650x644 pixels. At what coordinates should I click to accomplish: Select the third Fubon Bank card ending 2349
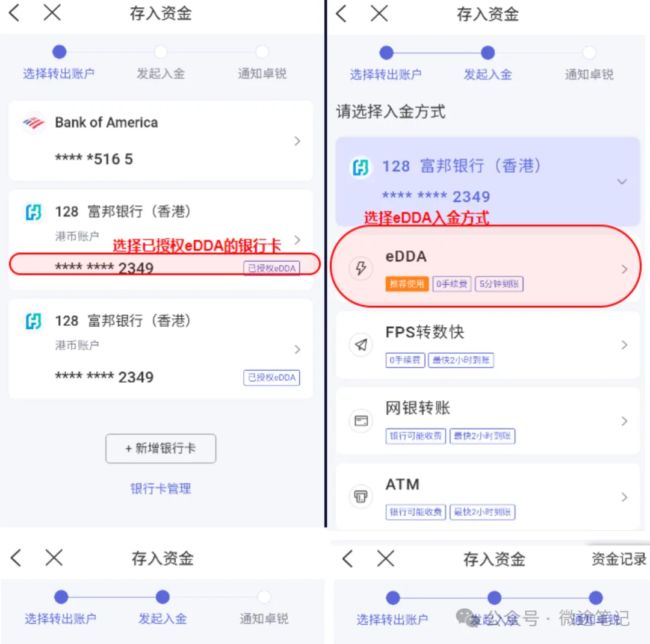pyautogui.click(x=161, y=348)
